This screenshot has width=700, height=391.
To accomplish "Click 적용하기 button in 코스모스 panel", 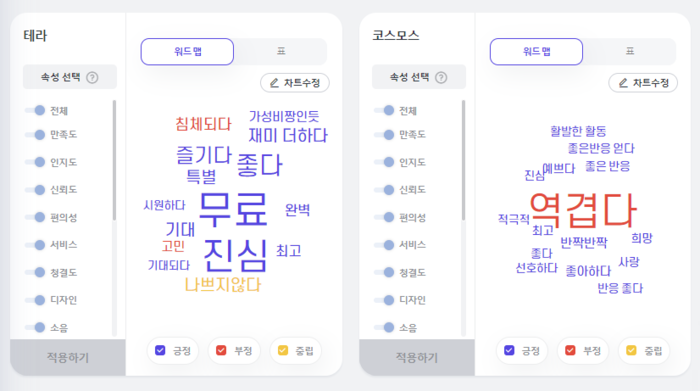I will click(417, 357).
